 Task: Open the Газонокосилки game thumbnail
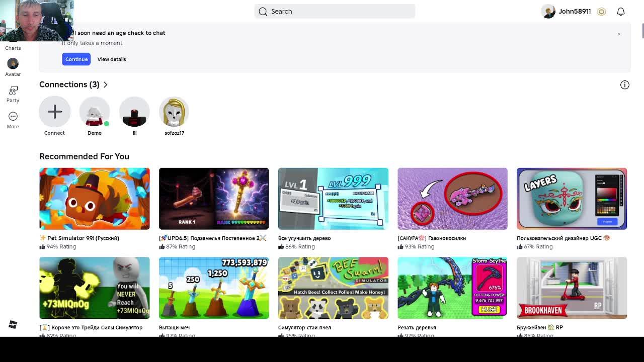coord(452,199)
